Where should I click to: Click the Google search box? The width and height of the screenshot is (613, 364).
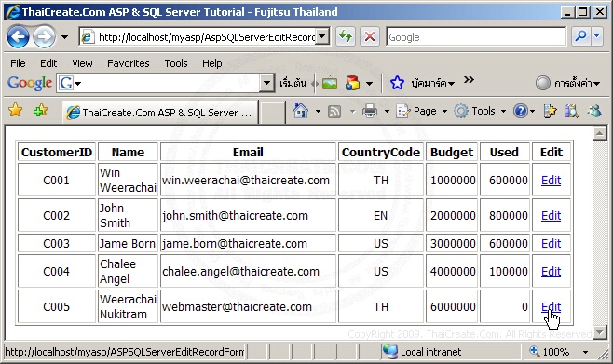476,37
